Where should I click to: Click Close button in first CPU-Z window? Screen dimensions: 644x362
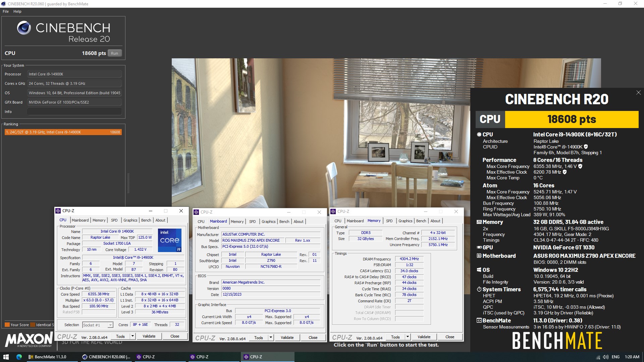coord(175,336)
